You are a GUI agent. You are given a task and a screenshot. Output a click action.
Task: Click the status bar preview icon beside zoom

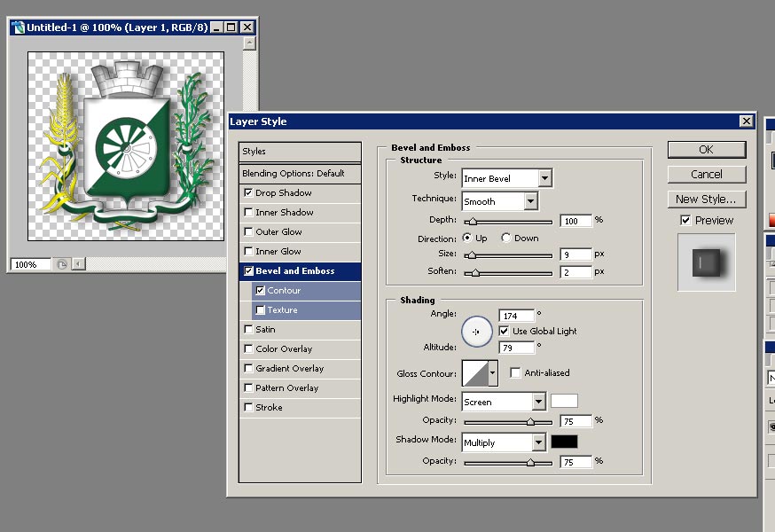pos(62,264)
